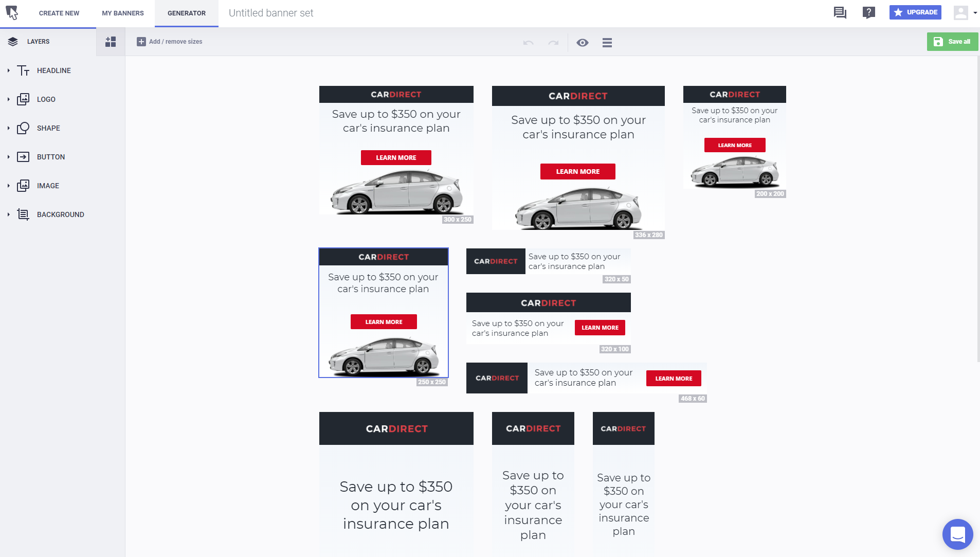Edit the Untitled banner set name field
Viewport: 980px width, 557px height.
(x=271, y=13)
